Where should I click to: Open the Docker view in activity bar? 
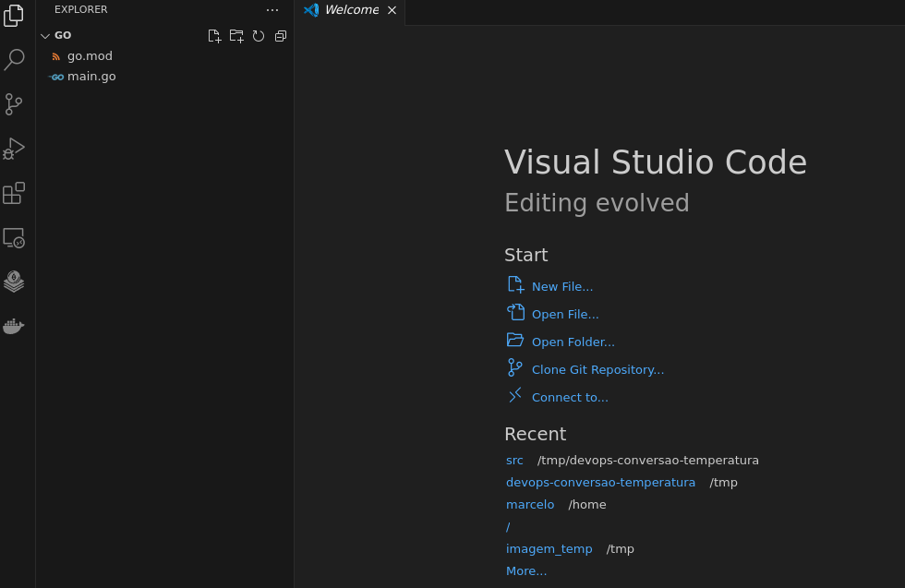coord(14,326)
